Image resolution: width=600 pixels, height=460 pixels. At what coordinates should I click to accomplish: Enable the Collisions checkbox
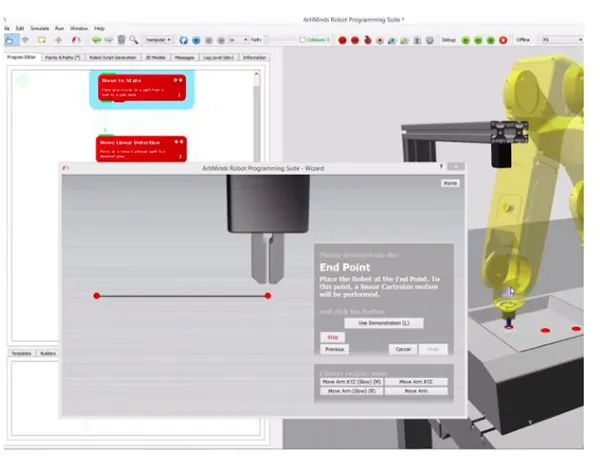pos(302,39)
